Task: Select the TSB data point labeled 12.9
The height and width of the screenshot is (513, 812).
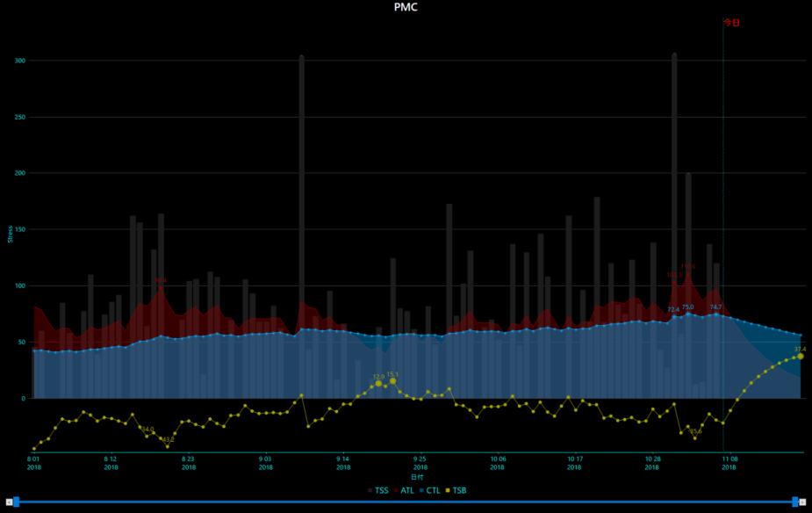Action: (379, 384)
